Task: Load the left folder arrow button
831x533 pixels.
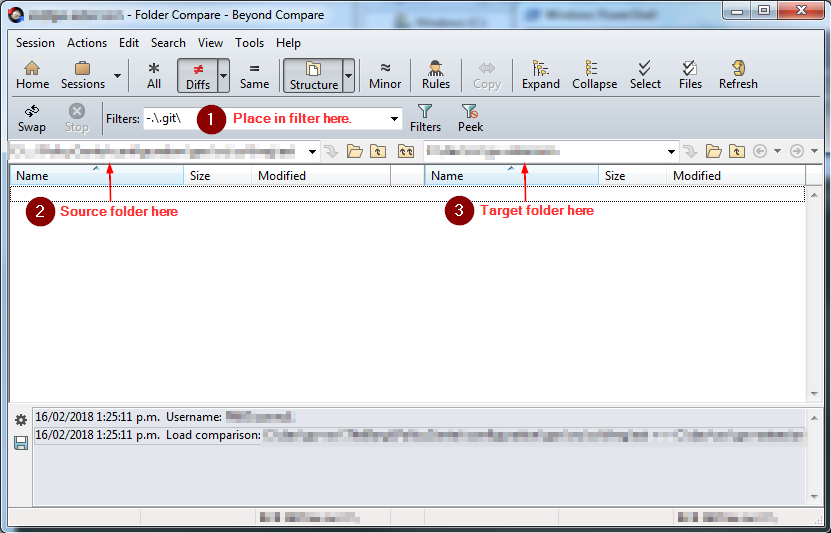Action: pos(331,152)
